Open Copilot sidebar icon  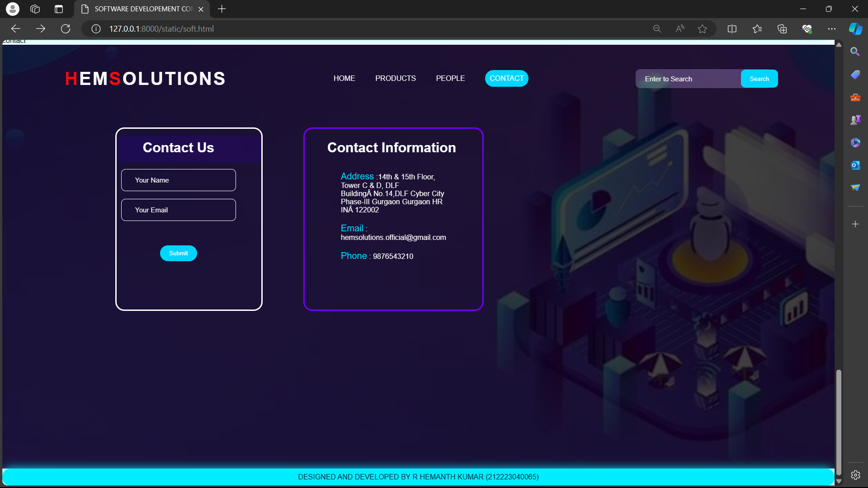point(855,29)
